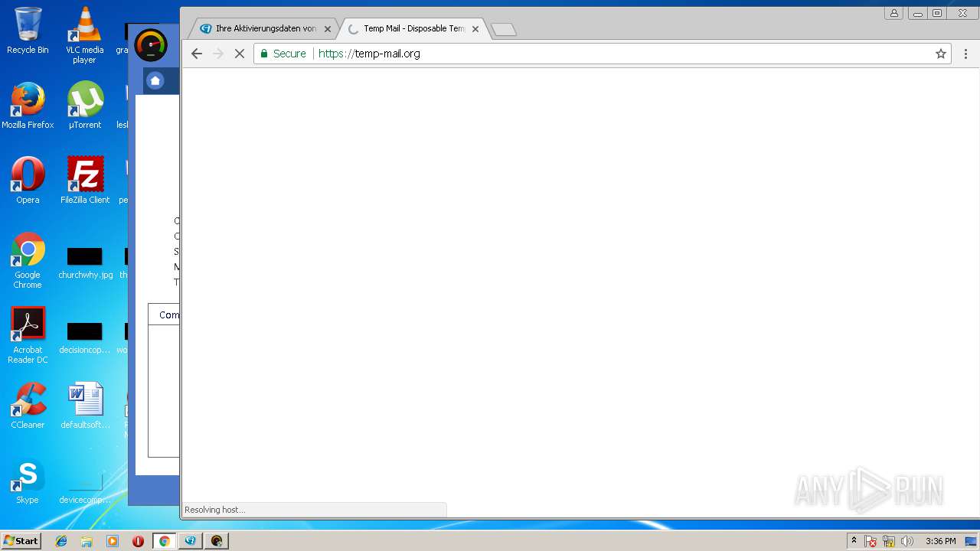
Task: Launch VLC media player from desktop
Action: pos(85,34)
